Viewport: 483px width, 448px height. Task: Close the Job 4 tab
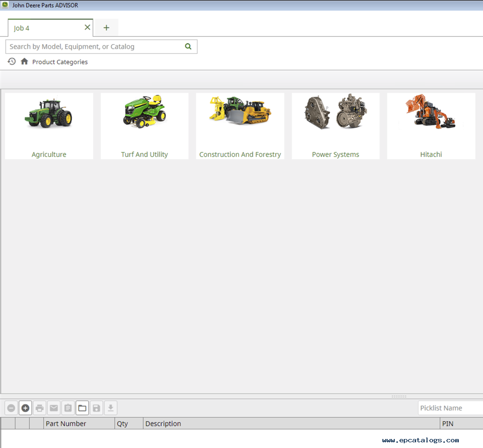pos(87,27)
